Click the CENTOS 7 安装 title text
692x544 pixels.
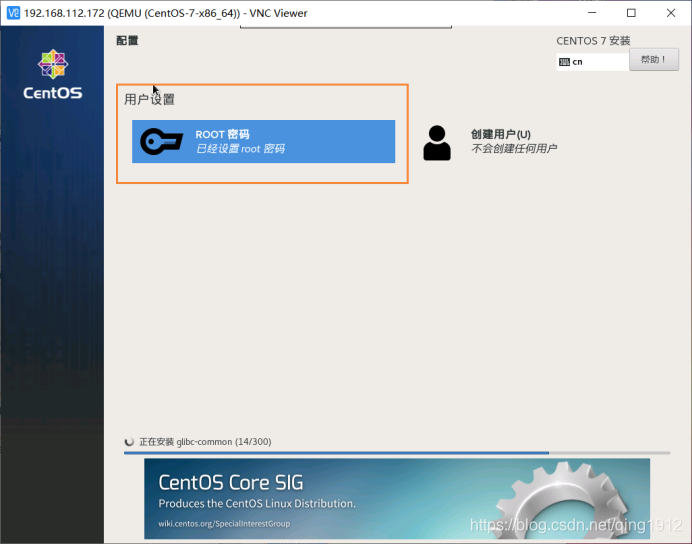coord(593,41)
